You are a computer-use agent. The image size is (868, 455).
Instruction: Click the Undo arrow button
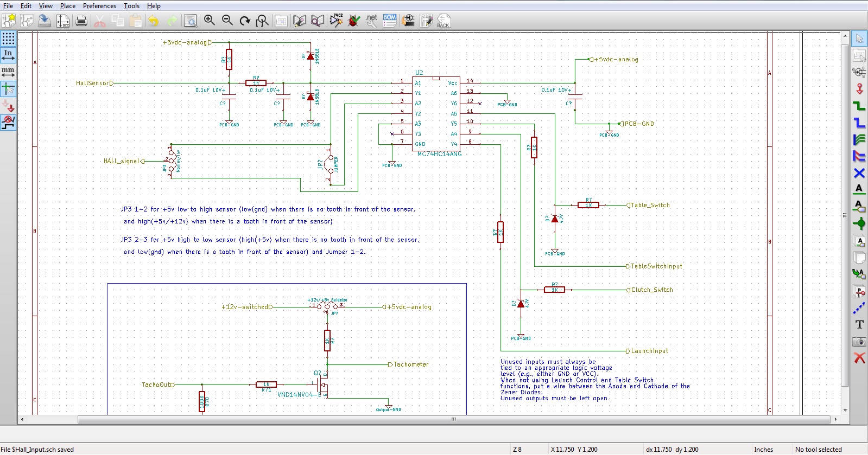click(x=154, y=21)
